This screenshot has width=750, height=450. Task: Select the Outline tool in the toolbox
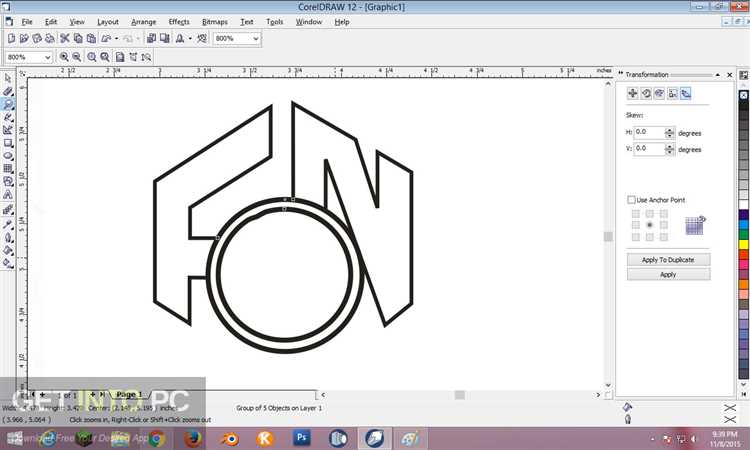click(x=8, y=237)
